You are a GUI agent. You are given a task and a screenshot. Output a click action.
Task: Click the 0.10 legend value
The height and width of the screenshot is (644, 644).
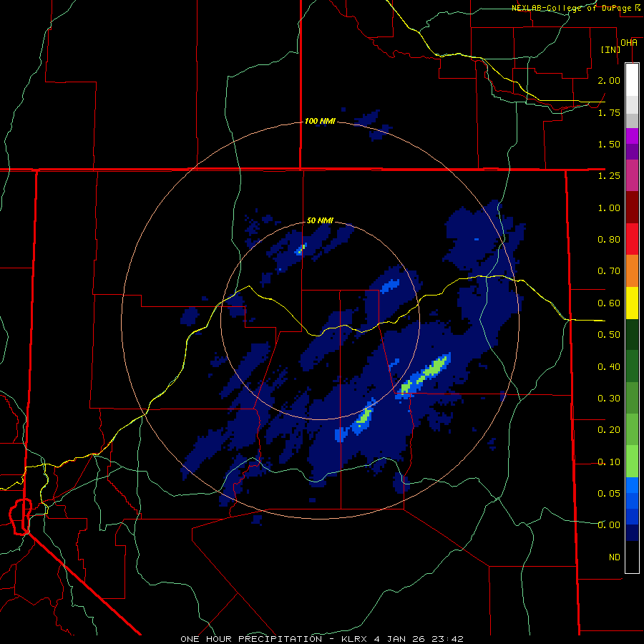(x=609, y=462)
